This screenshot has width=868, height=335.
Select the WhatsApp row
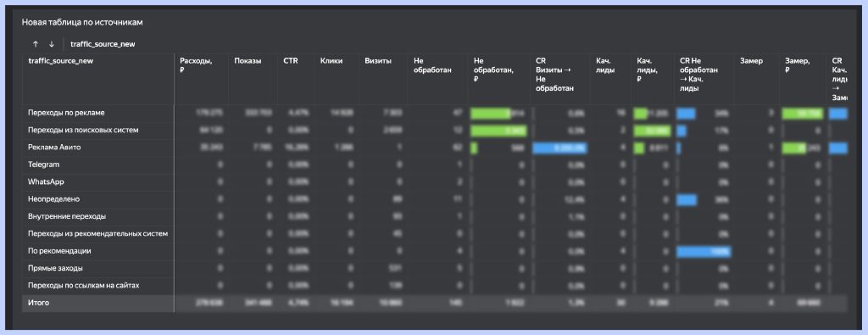point(435,182)
